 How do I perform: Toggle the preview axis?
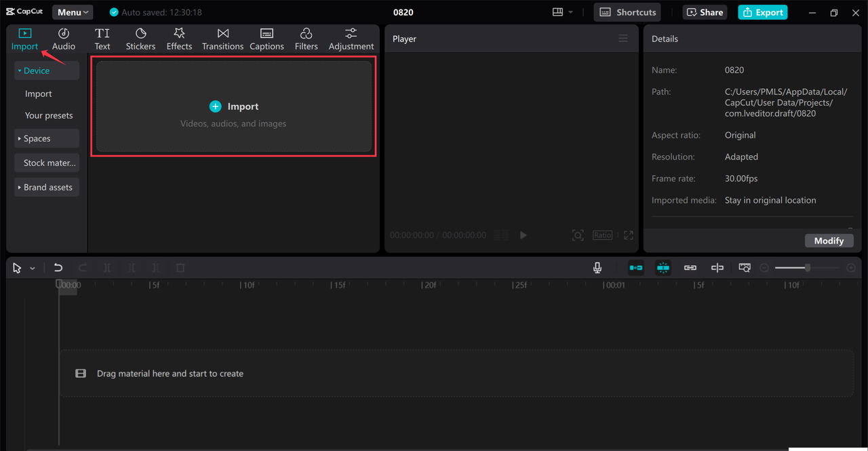click(x=717, y=268)
